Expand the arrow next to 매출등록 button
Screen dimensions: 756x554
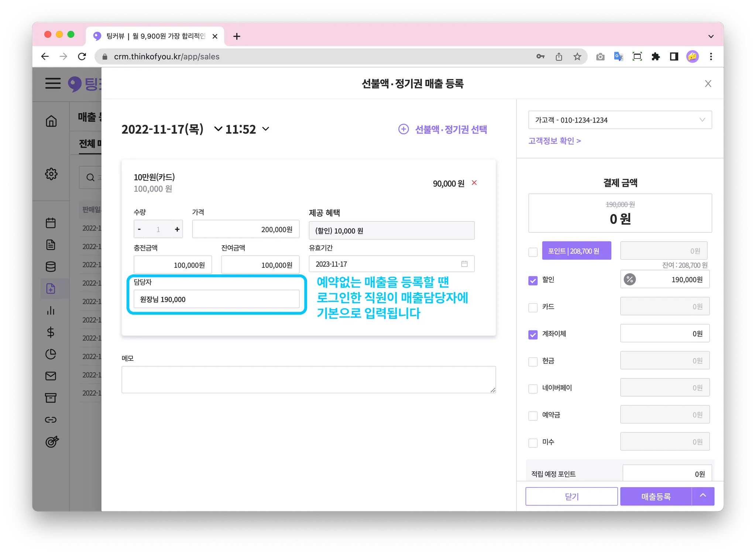(703, 496)
